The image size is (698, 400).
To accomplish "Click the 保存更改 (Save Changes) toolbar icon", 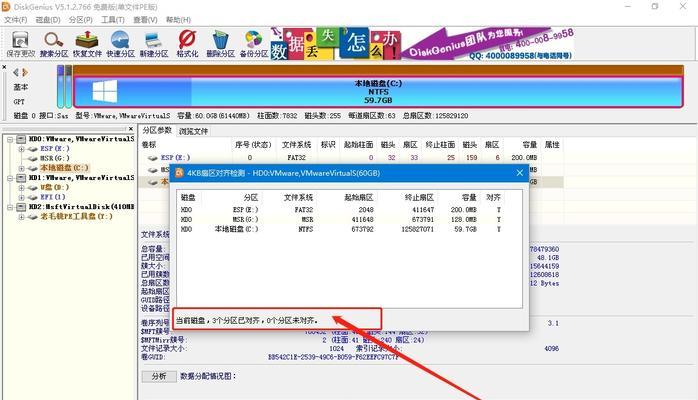I will (19, 42).
